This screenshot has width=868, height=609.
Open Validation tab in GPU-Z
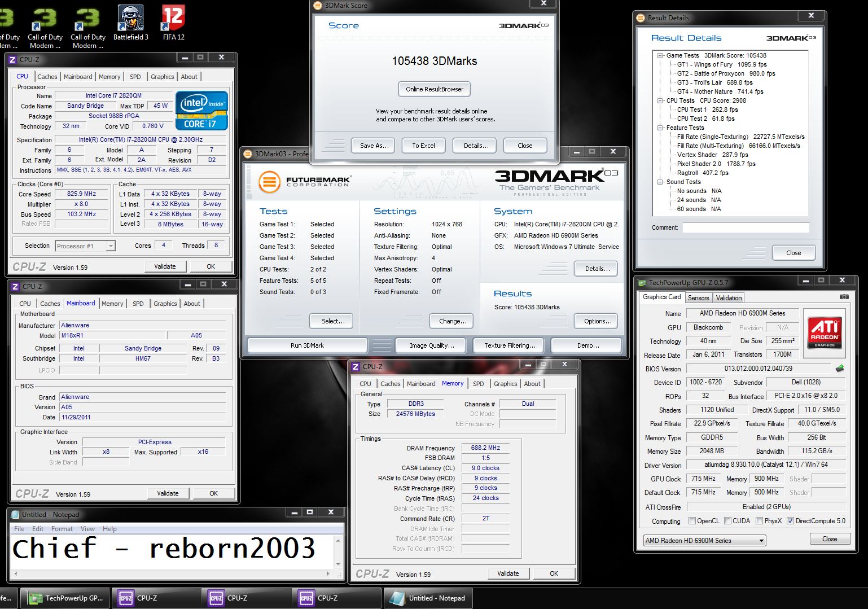[729, 298]
